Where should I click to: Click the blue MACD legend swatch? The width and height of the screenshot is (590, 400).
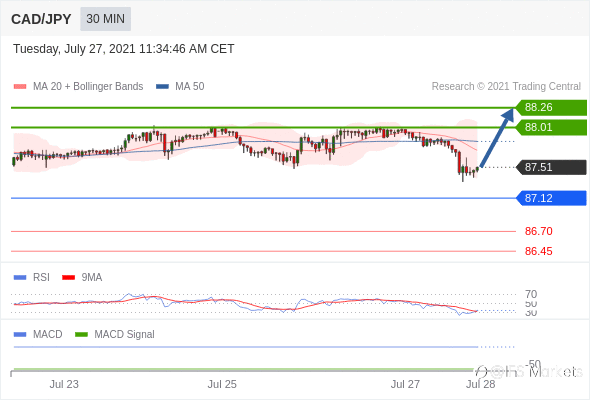point(20,335)
